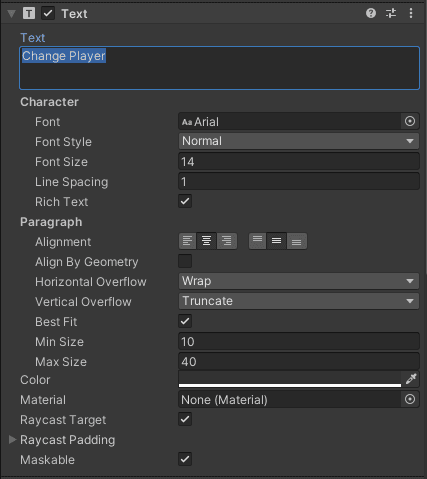Disable the Text component enable checkbox
The image size is (427, 479).
(48, 13)
